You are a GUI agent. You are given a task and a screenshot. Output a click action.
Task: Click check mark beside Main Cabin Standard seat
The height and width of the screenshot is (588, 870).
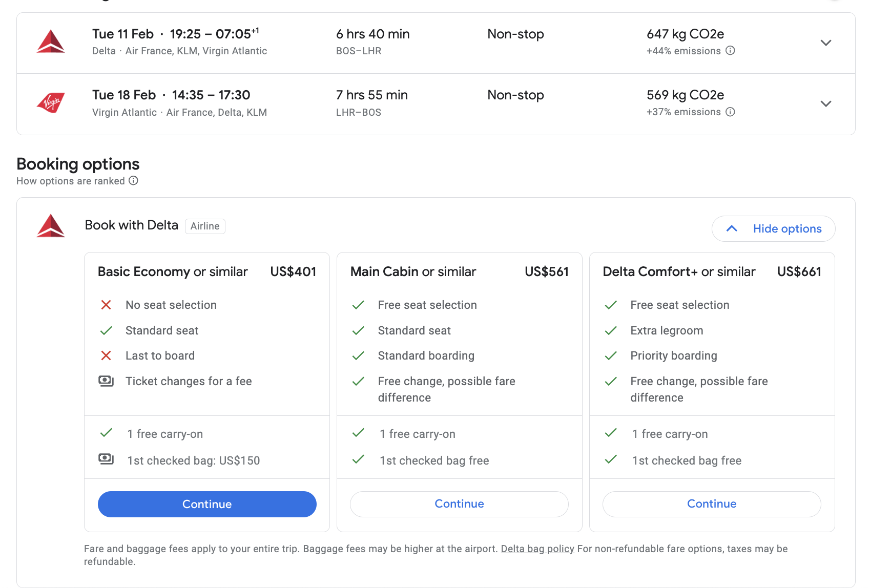[358, 330]
